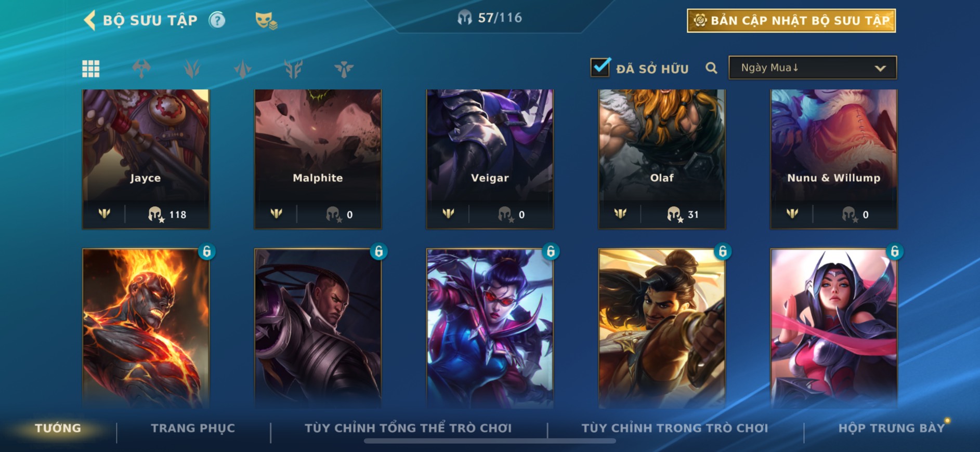Open the Hộp Trưng Bày tab
Viewport: 980px width, 452px height.
[x=892, y=428]
